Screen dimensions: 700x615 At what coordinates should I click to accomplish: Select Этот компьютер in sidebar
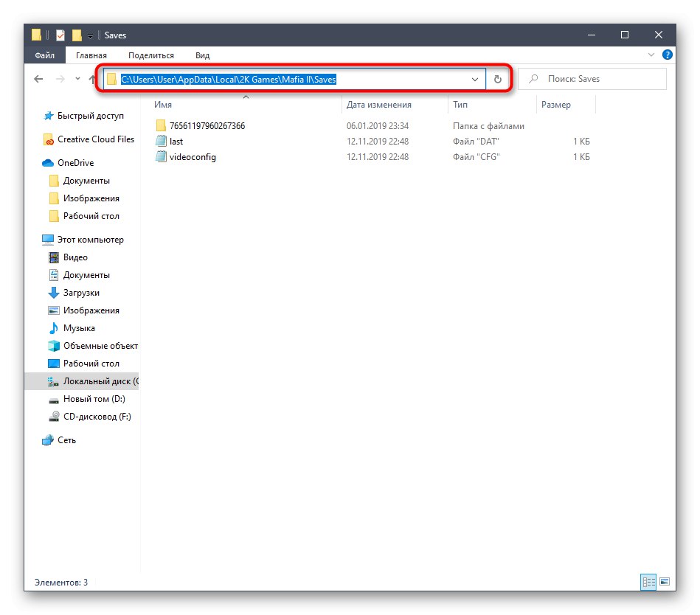point(90,240)
